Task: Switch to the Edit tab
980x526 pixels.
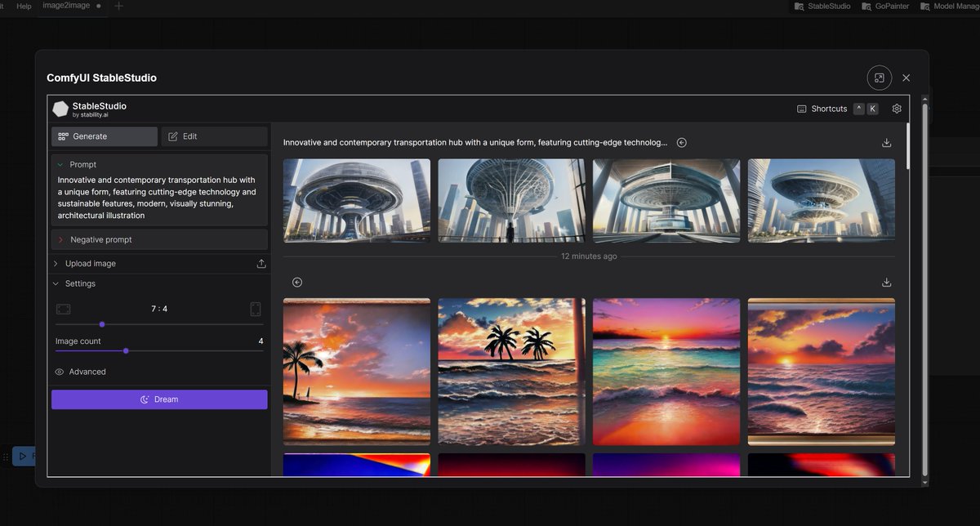Action: (x=214, y=136)
